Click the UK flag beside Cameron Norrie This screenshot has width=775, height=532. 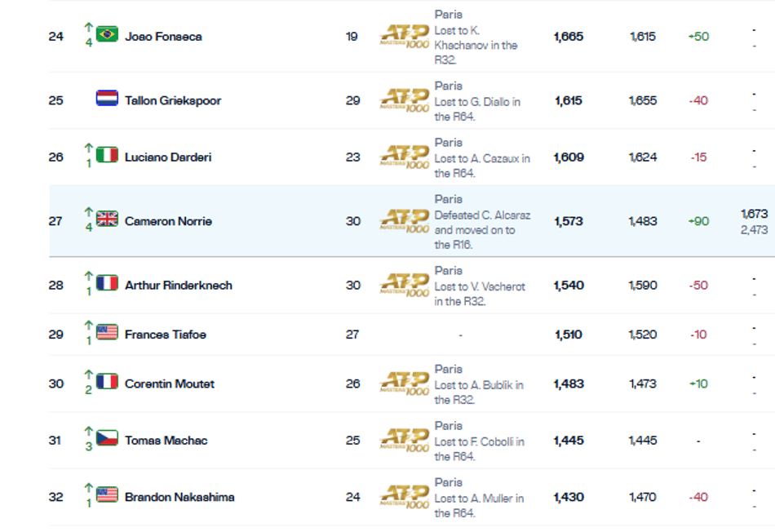pyautogui.click(x=107, y=219)
